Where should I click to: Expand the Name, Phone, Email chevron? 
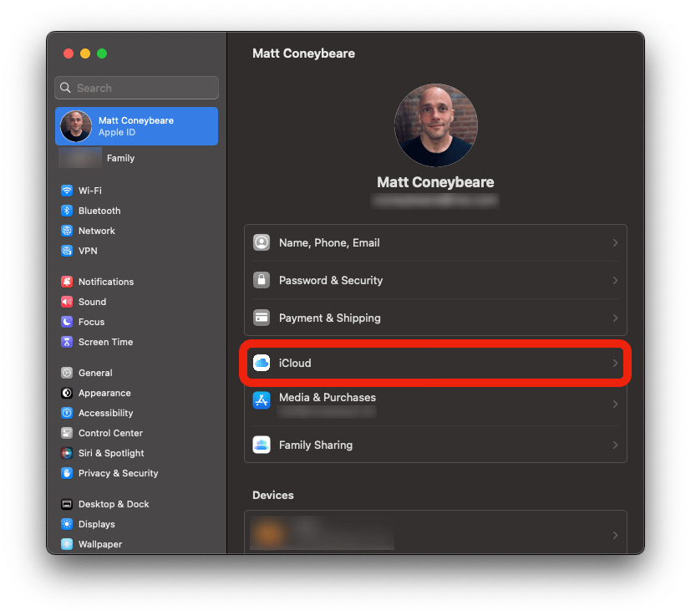[x=615, y=243]
